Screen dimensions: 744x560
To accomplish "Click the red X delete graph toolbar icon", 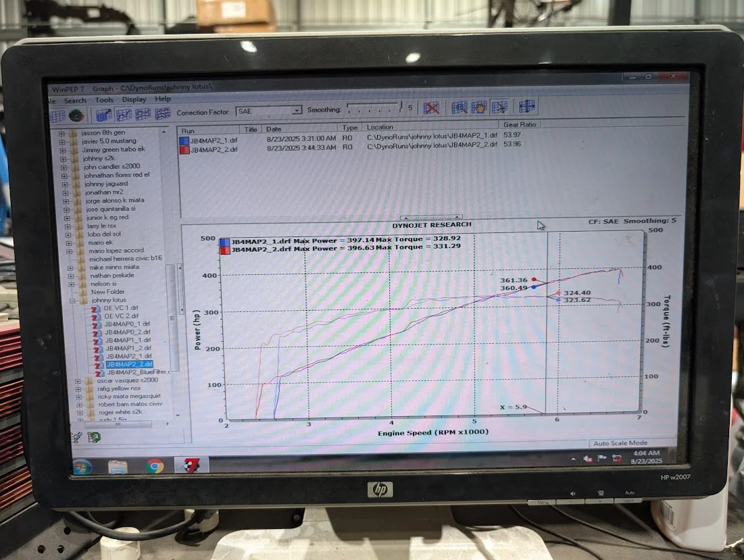I will click(x=432, y=108).
